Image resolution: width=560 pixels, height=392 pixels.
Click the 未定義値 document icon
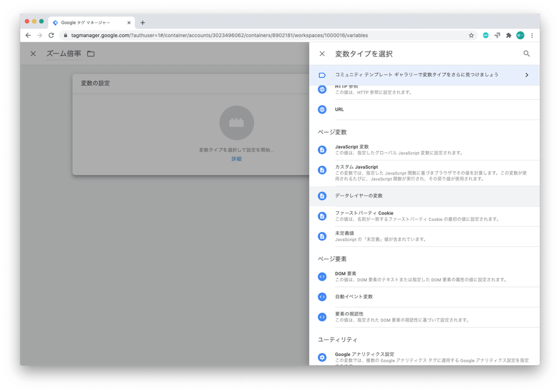click(322, 236)
